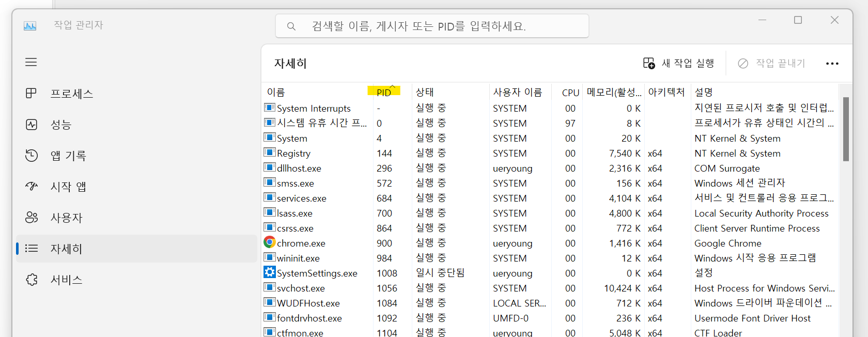
Task: Switch to 프로세스 tab in sidebar
Action: [136, 94]
